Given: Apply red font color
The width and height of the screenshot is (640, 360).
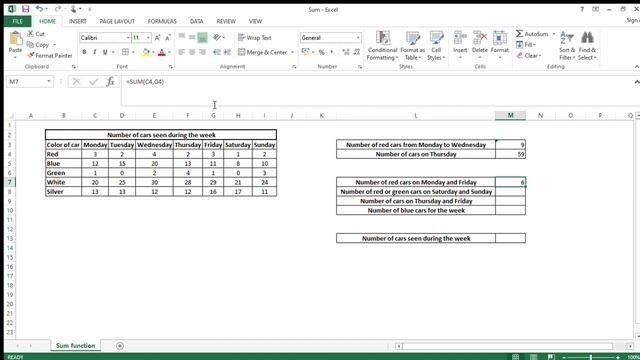Looking at the screenshot, I should coord(162,52).
